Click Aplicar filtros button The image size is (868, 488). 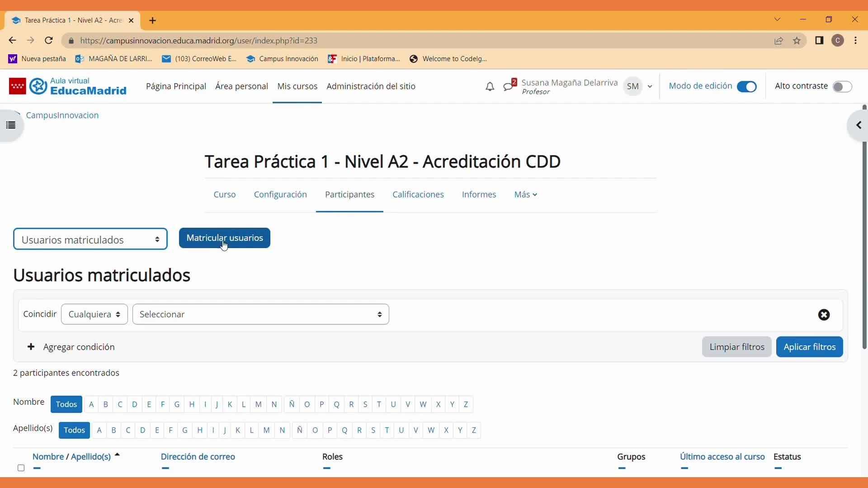(809, 347)
